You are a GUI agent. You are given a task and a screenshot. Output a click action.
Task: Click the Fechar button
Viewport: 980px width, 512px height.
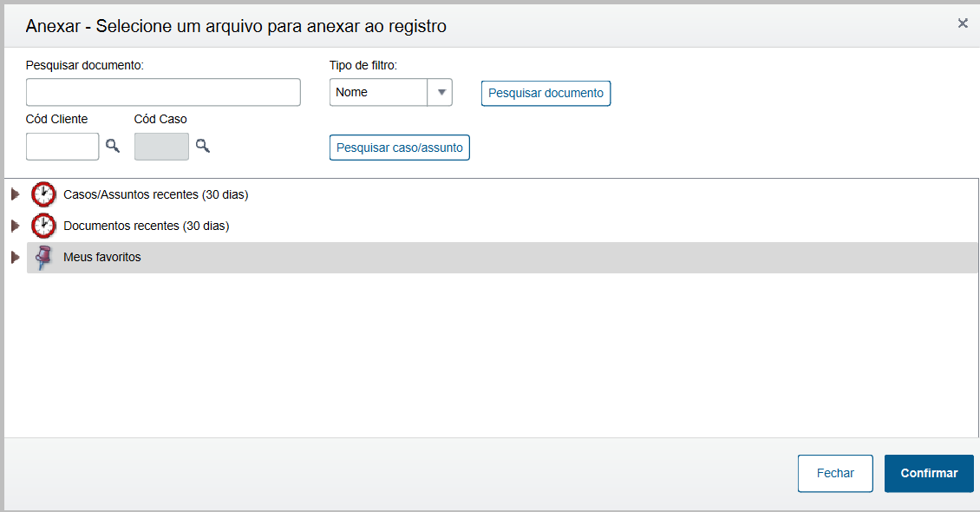click(835, 473)
